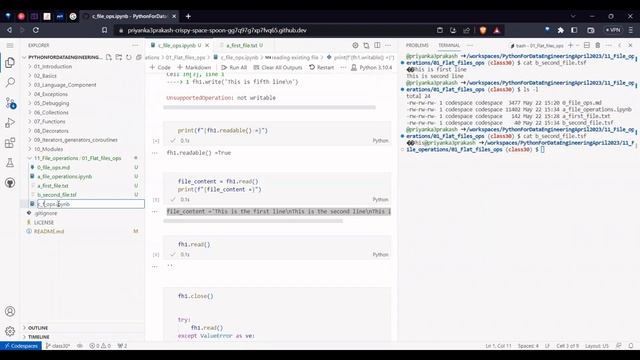Bookmark this page in address bar
Image resolution: width=640 pixels, height=360 pixels.
click(x=104, y=30)
